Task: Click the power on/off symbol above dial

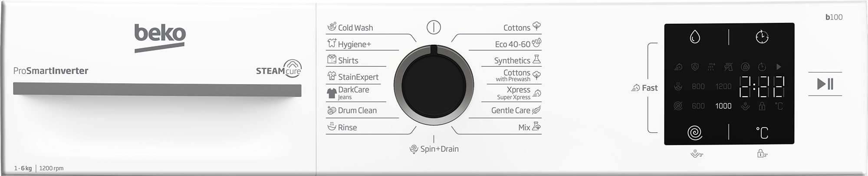Action: pos(434,27)
